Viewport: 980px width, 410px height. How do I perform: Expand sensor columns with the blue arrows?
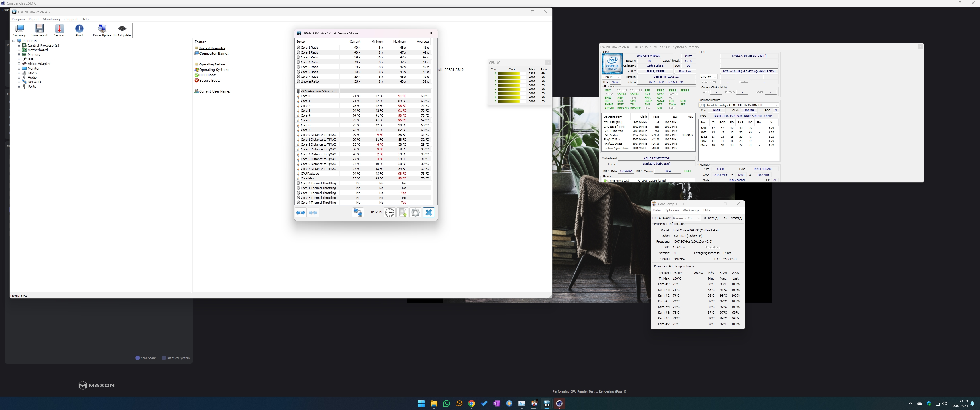[301, 212]
